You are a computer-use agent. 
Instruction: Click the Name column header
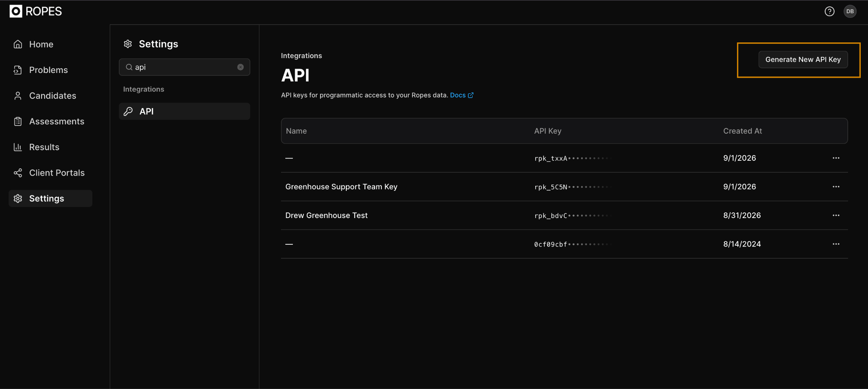click(x=296, y=131)
